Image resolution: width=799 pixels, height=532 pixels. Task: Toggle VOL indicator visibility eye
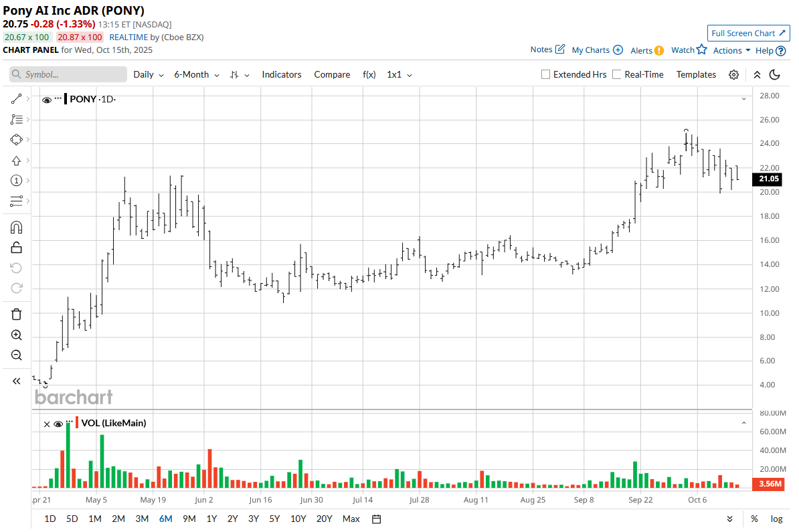point(58,424)
